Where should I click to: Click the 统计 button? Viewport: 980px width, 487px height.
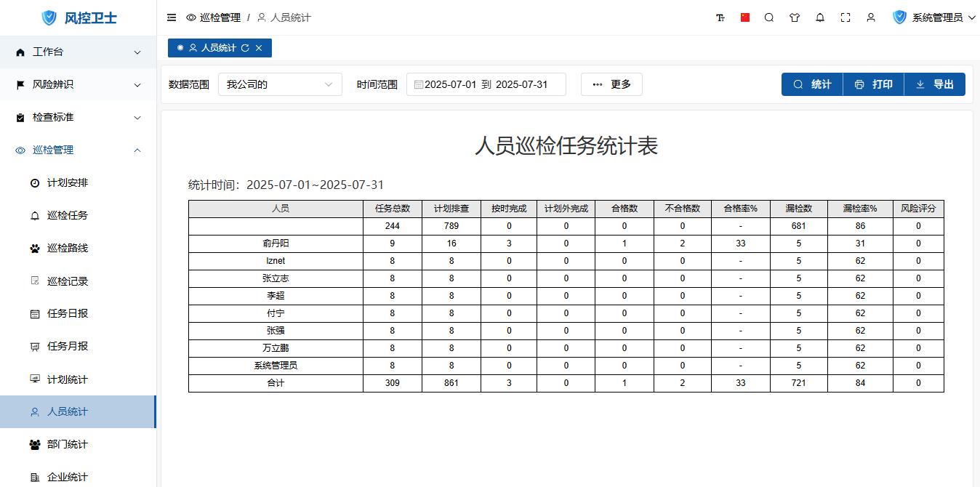tap(812, 84)
